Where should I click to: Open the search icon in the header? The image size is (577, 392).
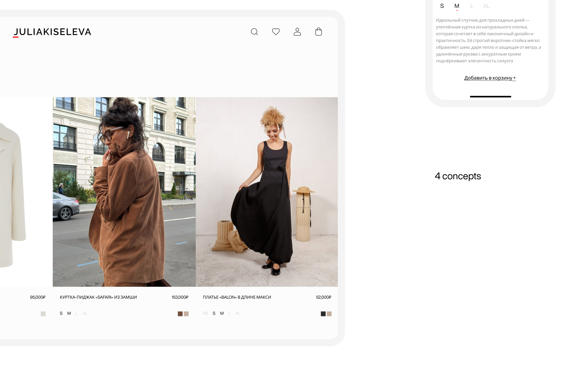(254, 32)
